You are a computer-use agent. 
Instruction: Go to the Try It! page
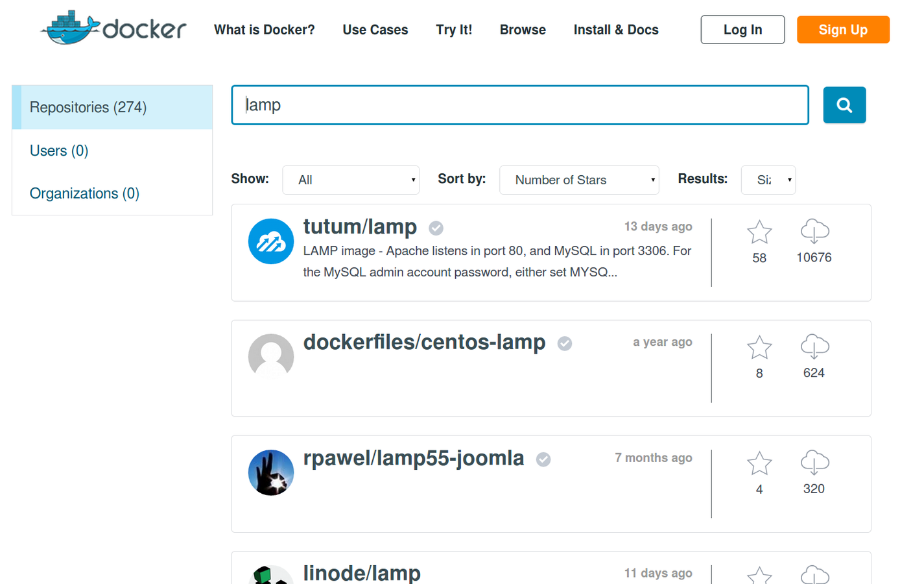[454, 30]
